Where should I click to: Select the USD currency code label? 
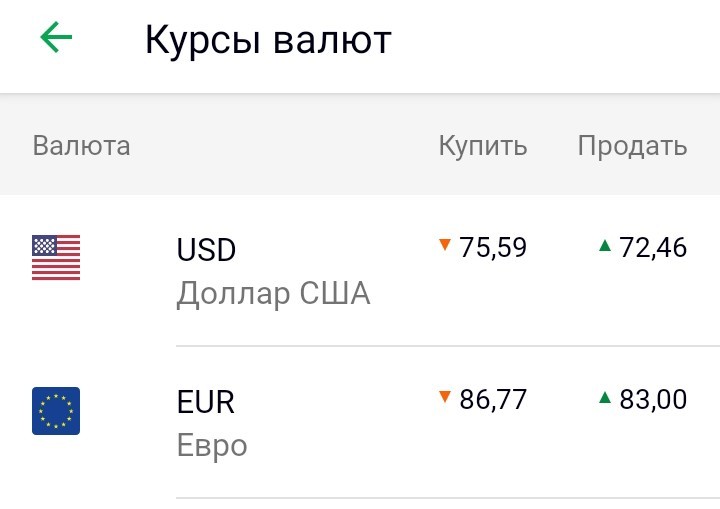(x=206, y=249)
